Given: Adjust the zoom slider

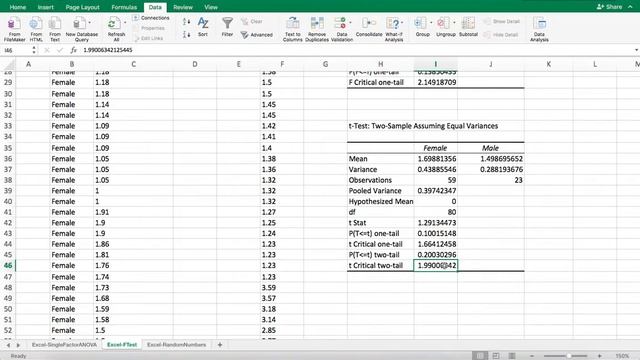Looking at the screenshot, I should pyautogui.click(x=568, y=356).
